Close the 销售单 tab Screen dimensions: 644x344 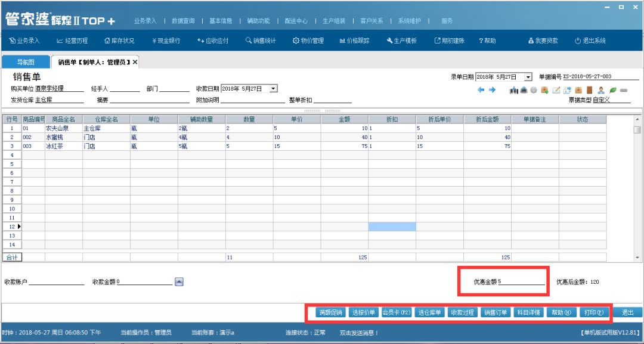pos(135,62)
